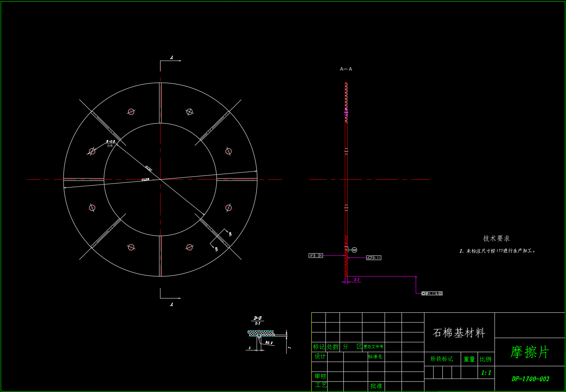566x392 pixels.
Task: Select the 审核 label
Action: pos(320,376)
